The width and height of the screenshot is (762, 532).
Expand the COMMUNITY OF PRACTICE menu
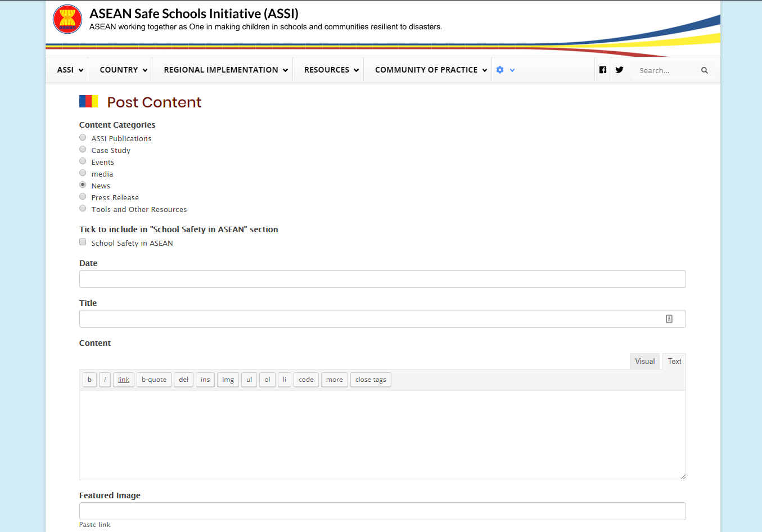point(431,70)
